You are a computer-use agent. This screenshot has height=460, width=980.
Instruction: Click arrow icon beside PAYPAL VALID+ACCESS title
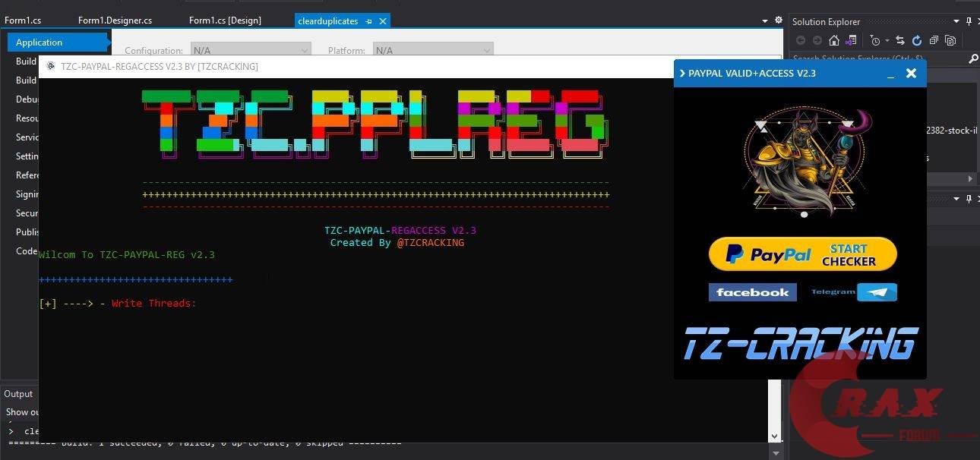(682, 74)
